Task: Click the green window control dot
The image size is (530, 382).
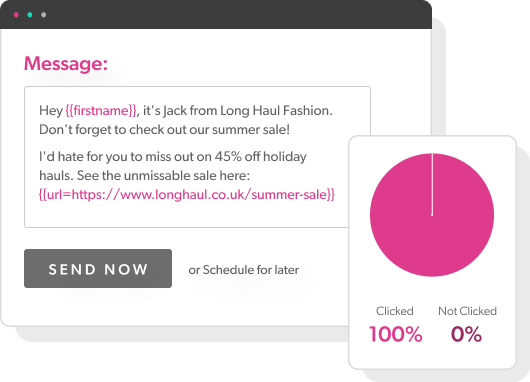Action: tap(30, 15)
